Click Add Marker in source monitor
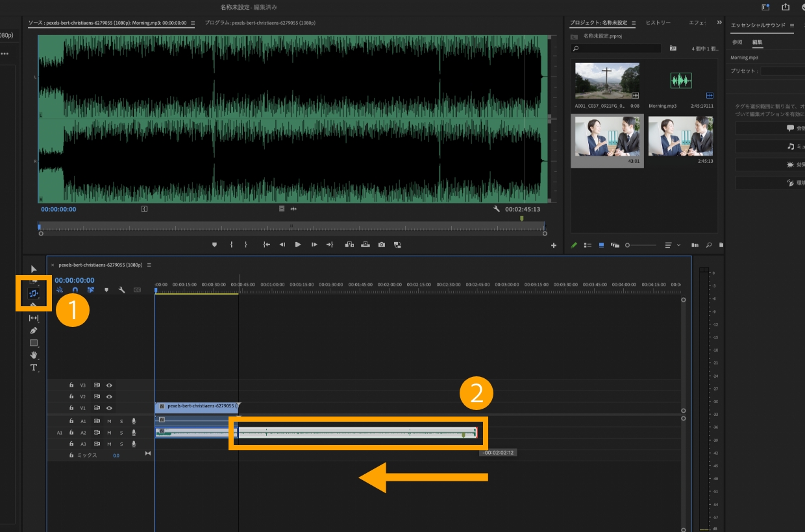 (215, 245)
